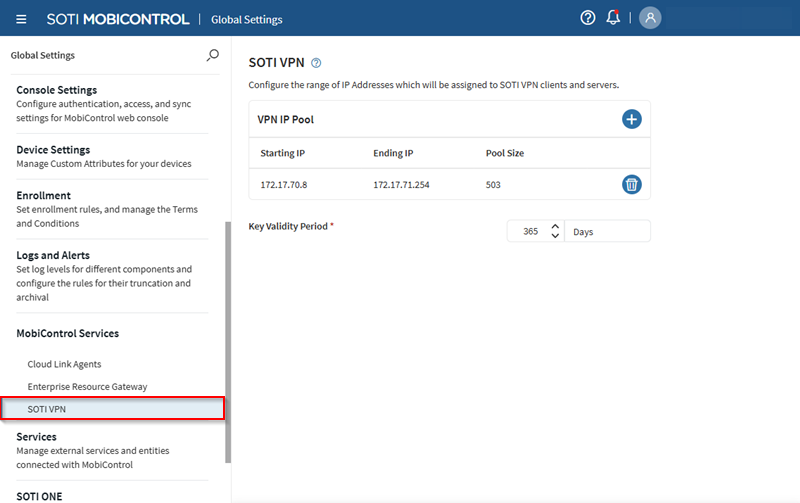Increase Key Validity Period value
The width and height of the screenshot is (800, 503).
point(555,227)
